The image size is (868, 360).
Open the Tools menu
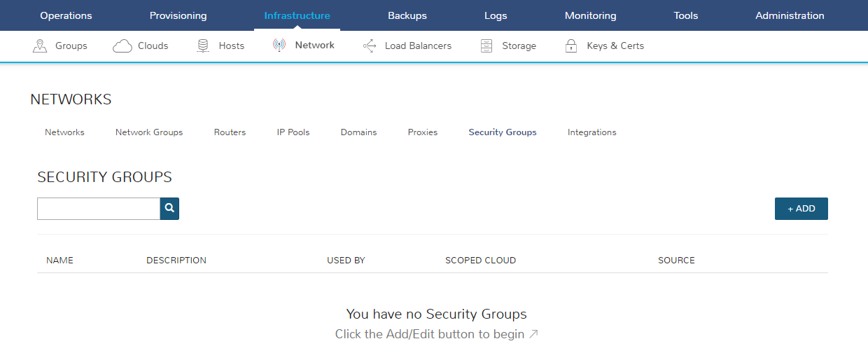pos(686,15)
